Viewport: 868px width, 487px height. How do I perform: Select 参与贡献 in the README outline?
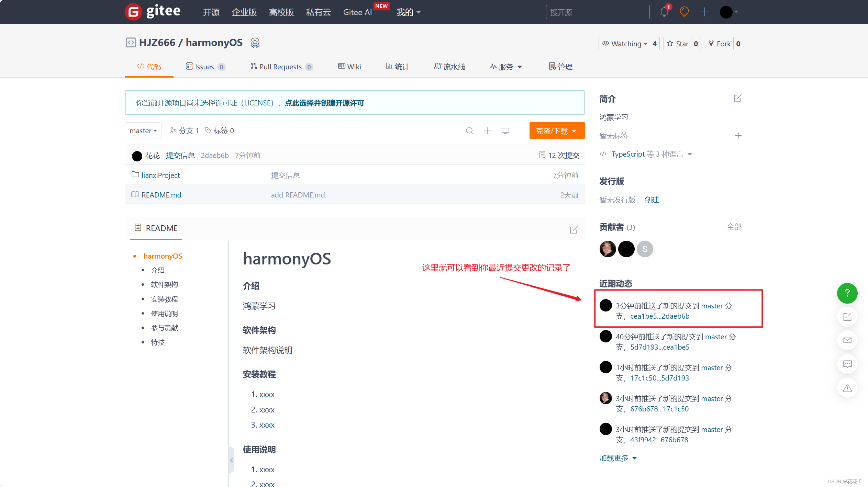click(x=164, y=328)
